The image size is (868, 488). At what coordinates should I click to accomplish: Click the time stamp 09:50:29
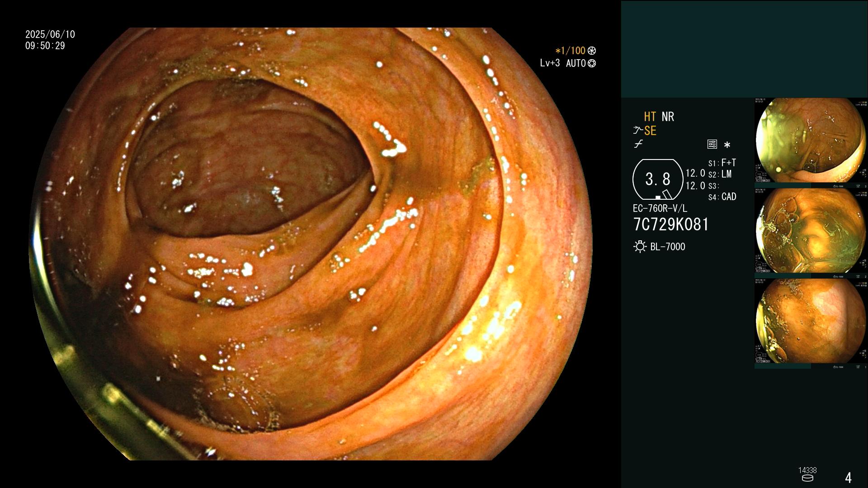(45, 46)
